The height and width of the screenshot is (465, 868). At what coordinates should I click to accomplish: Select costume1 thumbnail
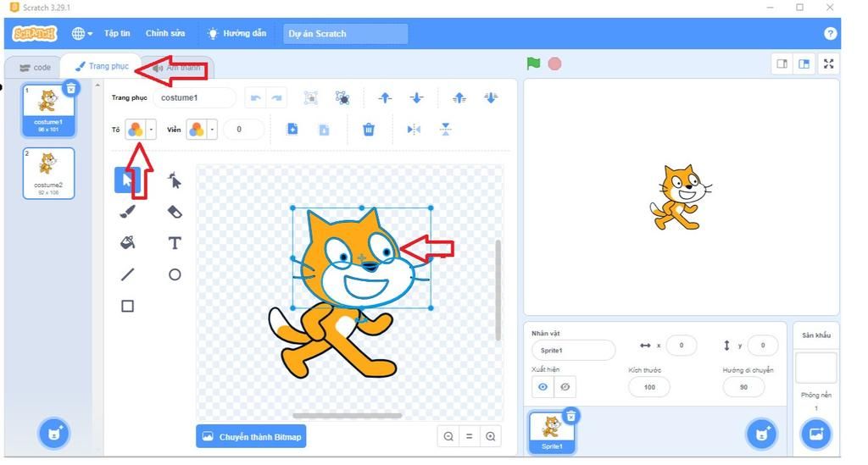[x=48, y=110]
